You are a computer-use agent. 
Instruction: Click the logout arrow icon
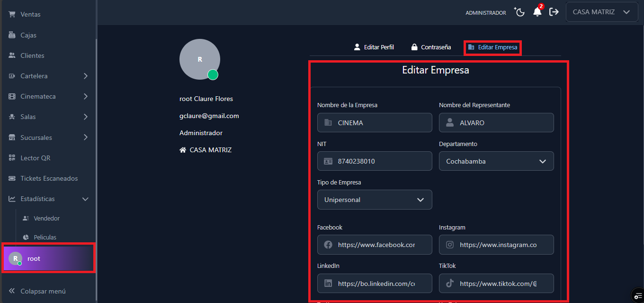pos(554,12)
